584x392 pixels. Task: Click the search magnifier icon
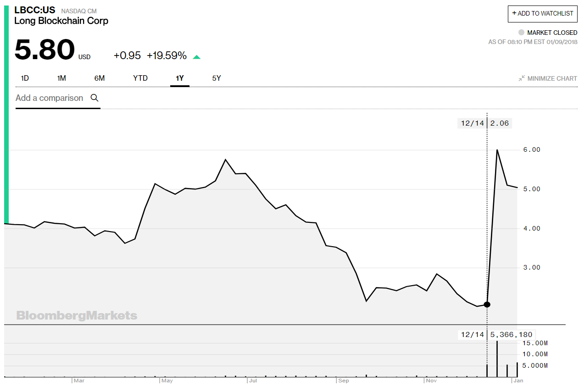(x=95, y=98)
